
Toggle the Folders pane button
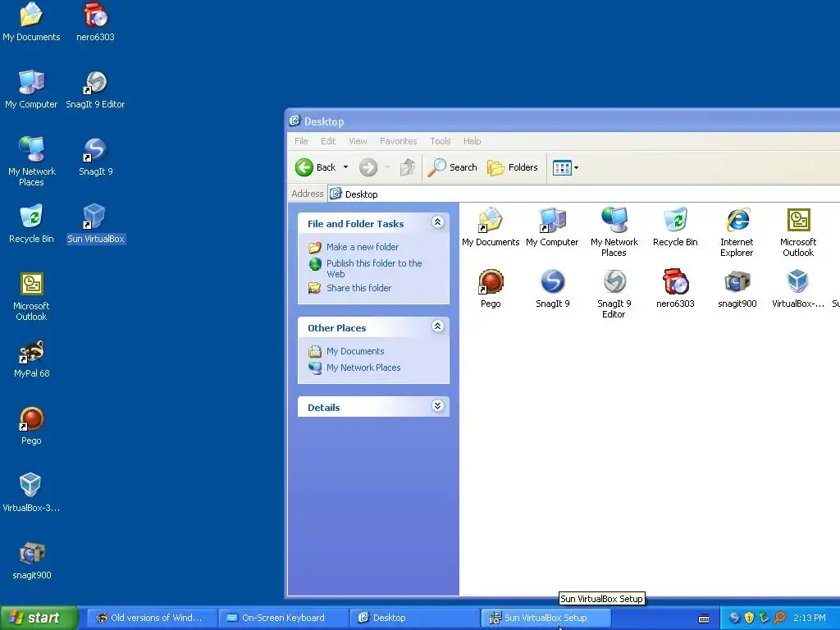pyautogui.click(x=513, y=167)
